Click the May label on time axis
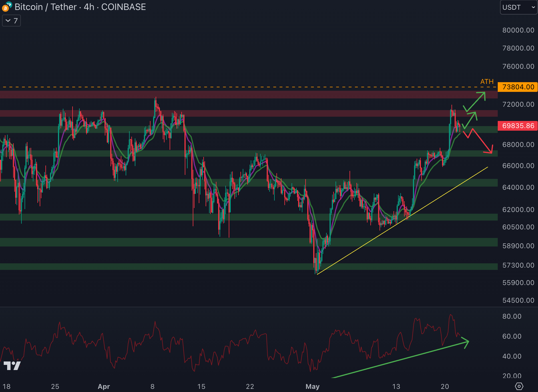 click(312, 387)
